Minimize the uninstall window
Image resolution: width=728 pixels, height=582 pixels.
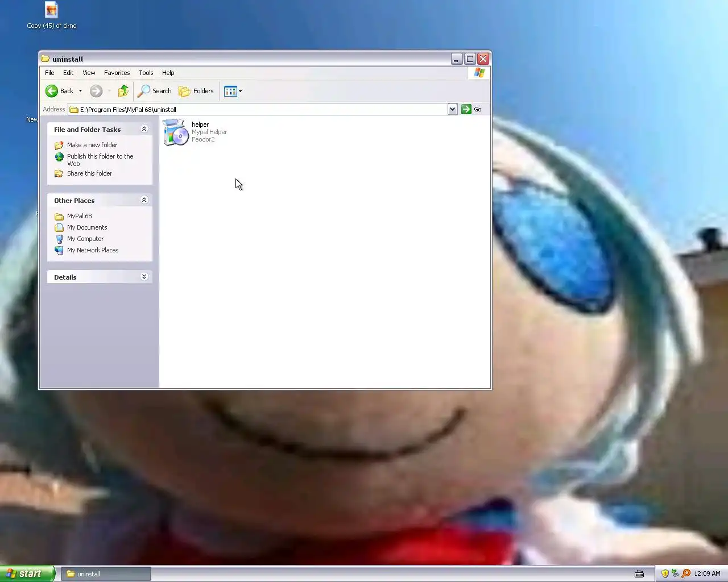pyautogui.click(x=457, y=59)
